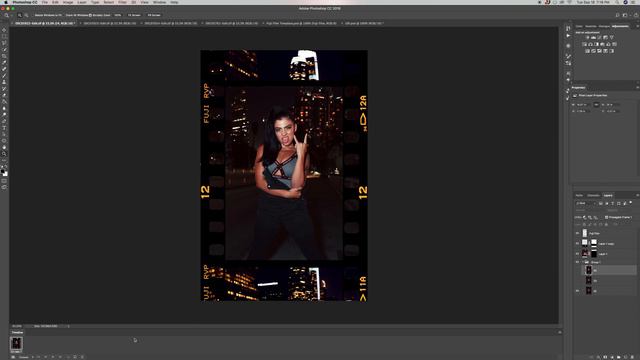The image size is (640, 360).
Task: Click the create new layer icon
Action: tap(626, 357)
